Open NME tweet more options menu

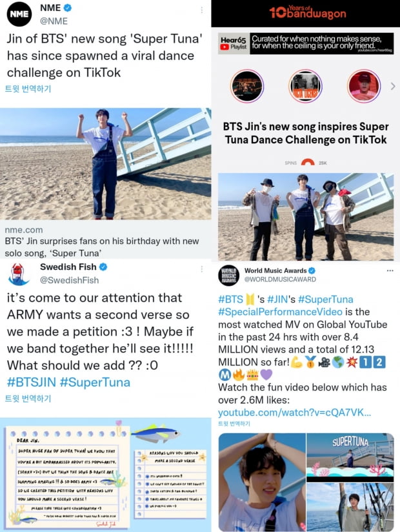[202, 10]
